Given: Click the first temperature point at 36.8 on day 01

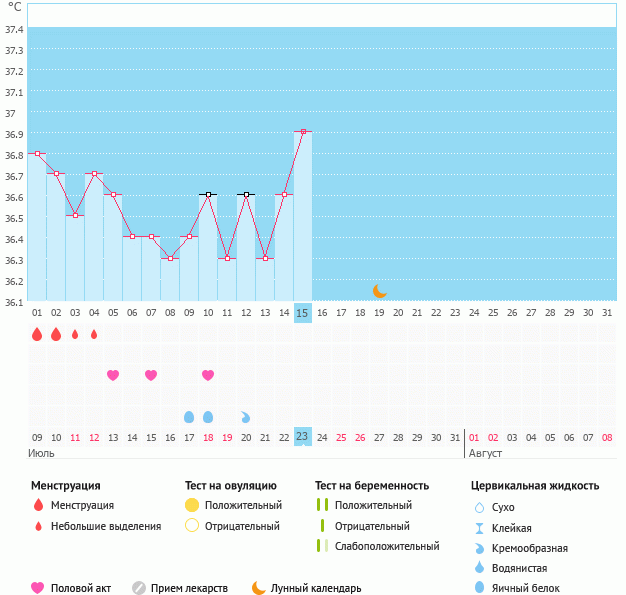Looking at the screenshot, I should coord(37,153).
